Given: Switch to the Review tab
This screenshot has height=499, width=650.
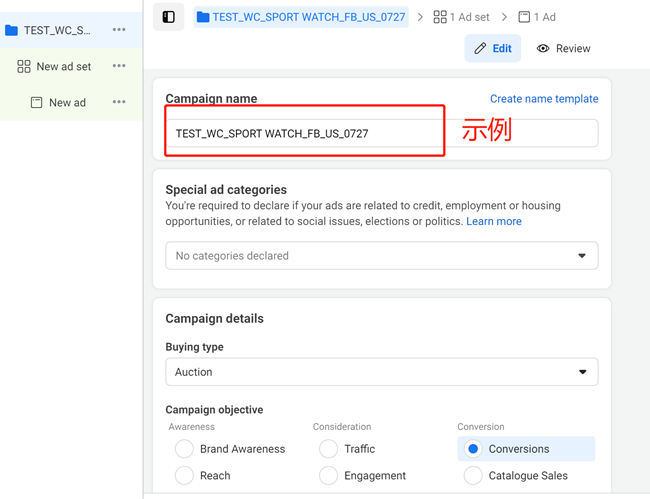Looking at the screenshot, I should click(x=564, y=48).
